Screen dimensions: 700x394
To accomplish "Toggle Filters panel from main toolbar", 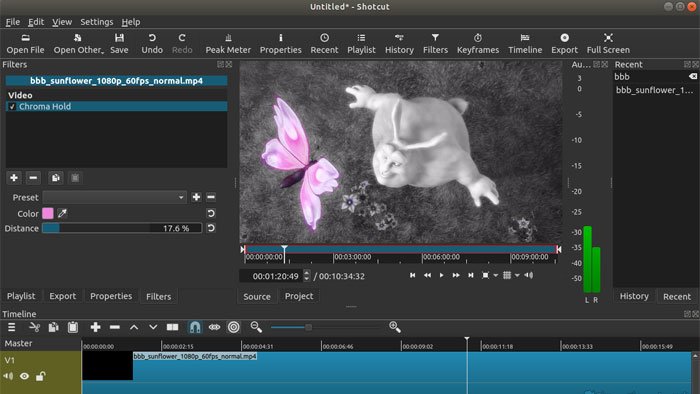I will (x=435, y=44).
